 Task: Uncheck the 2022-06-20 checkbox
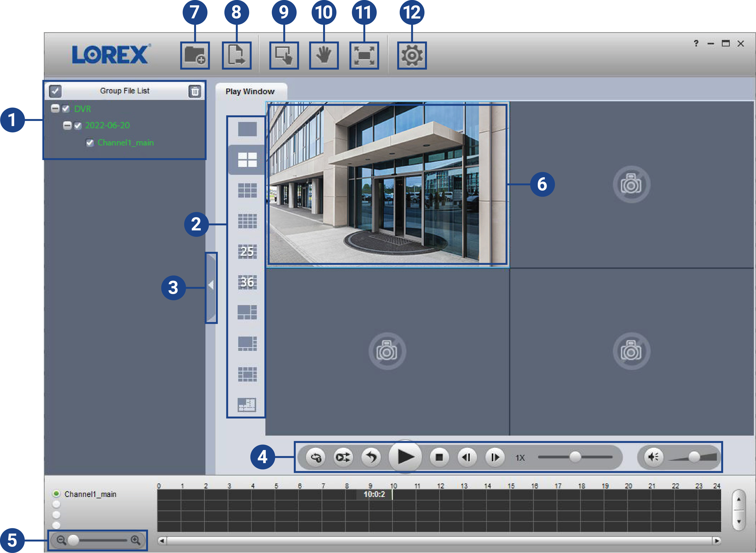point(78,126)
